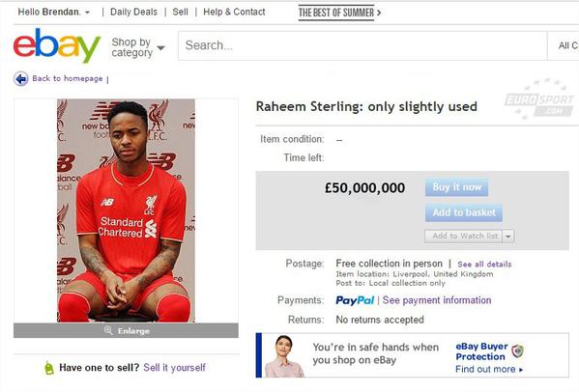
Task: Click the Raheem Sterling product photo thumbnail
Action: (x=126, y=210)
